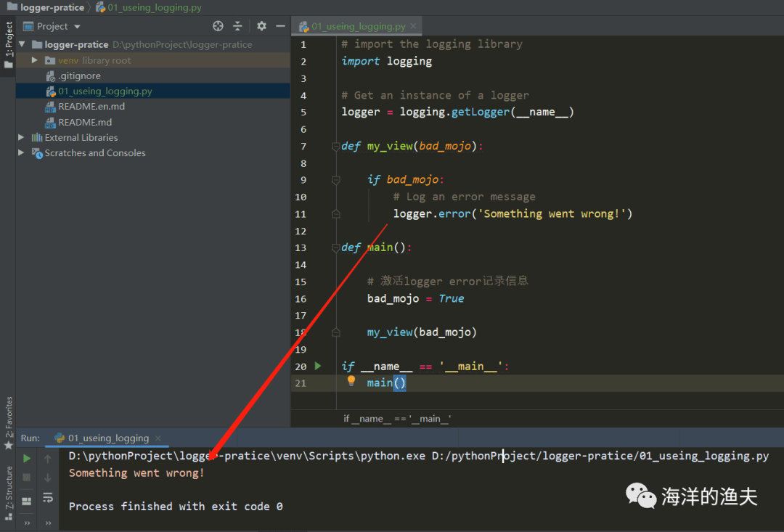The width and height of the screenshot is (784, 532).
Task: Click getLogger call on line 5
Action: pyautogui.click(x=480, y=112)
